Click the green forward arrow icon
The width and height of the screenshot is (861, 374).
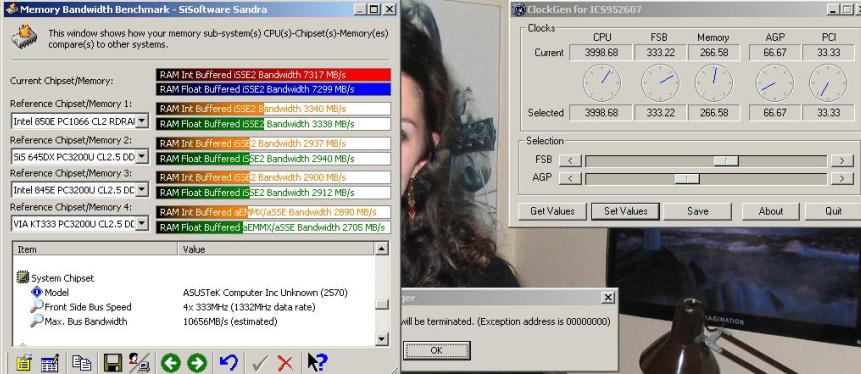pos(197,362)
